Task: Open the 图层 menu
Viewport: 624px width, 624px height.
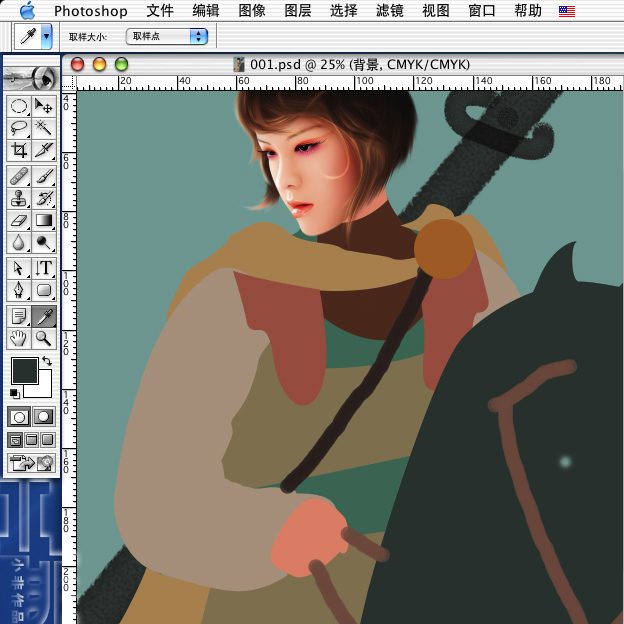Action: pos(298,11)
